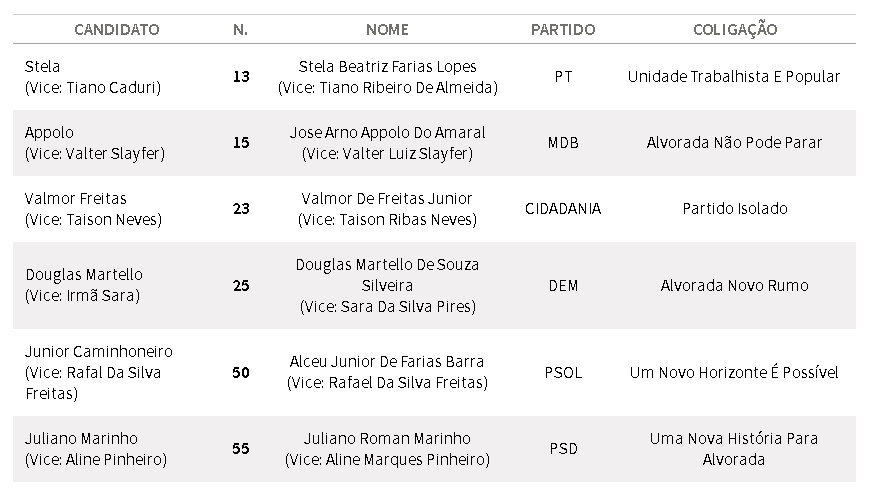Click the PT party cell
The width and height of the screenshot is (870, 494).
[x=563, y=77]
